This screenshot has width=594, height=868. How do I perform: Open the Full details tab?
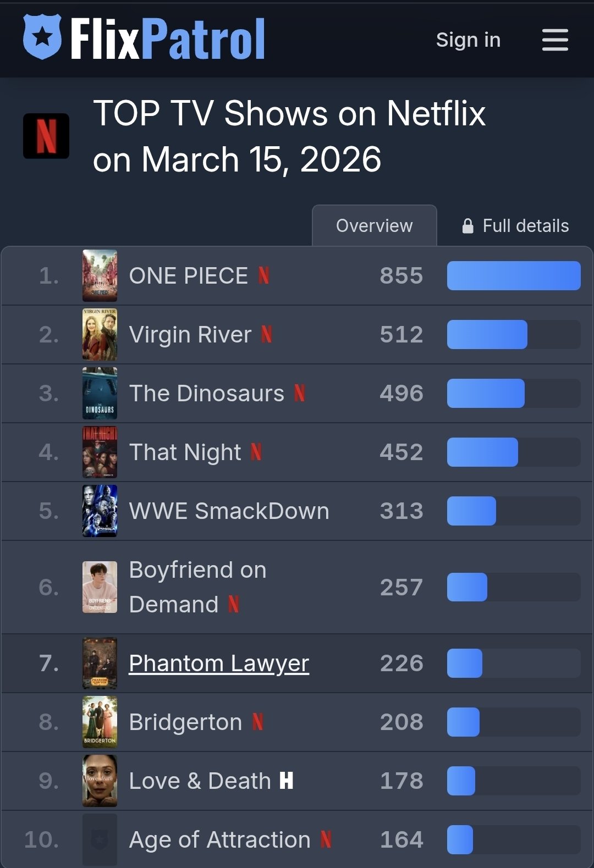click(x=515, y=226)
